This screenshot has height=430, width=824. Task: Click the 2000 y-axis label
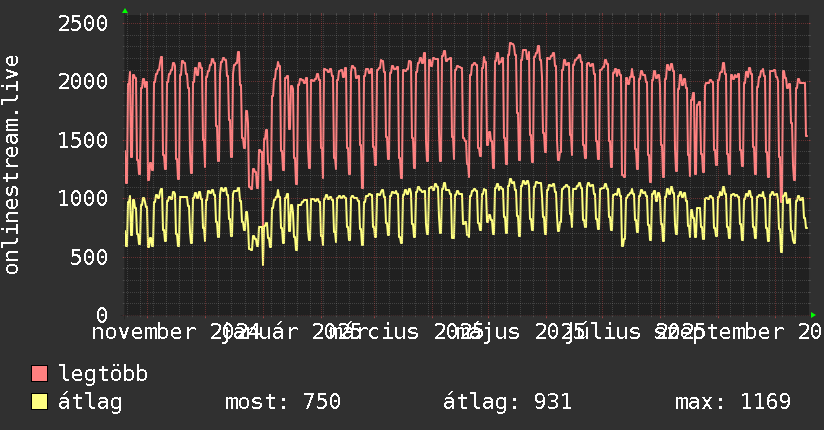[x=83, y=81]
